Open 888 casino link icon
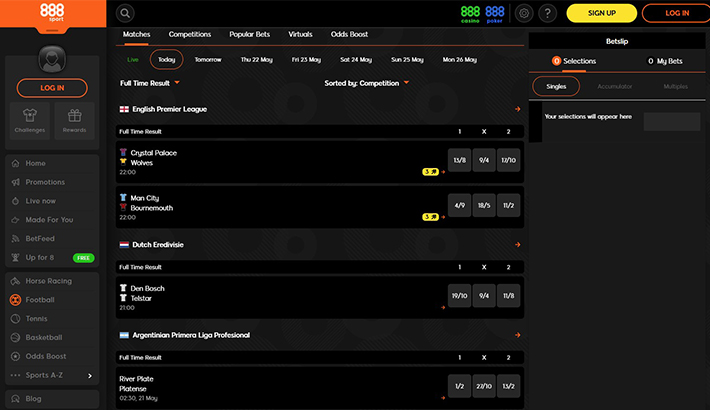Viewport: 710px width, 410px height. pos(470,14)
